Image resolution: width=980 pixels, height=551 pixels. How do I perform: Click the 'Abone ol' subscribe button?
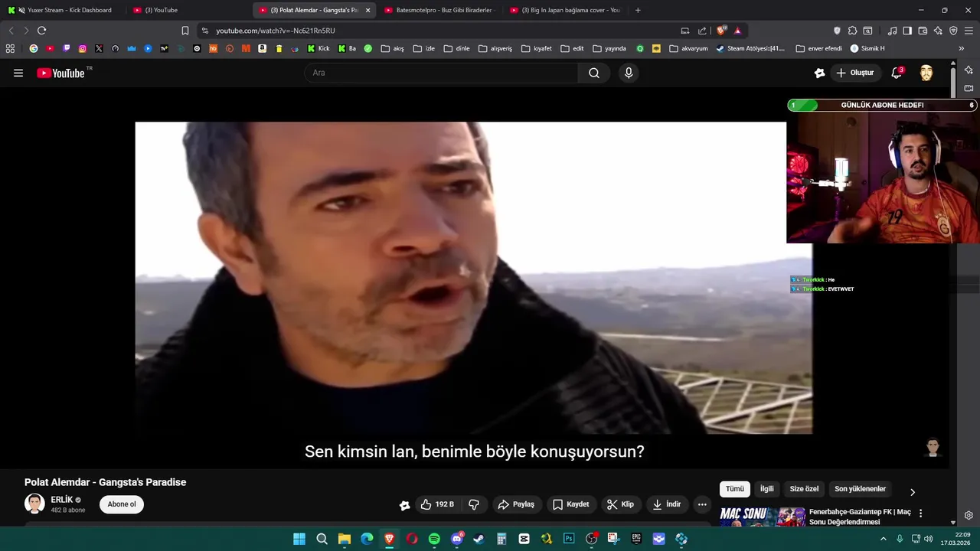tap(122, 504)
